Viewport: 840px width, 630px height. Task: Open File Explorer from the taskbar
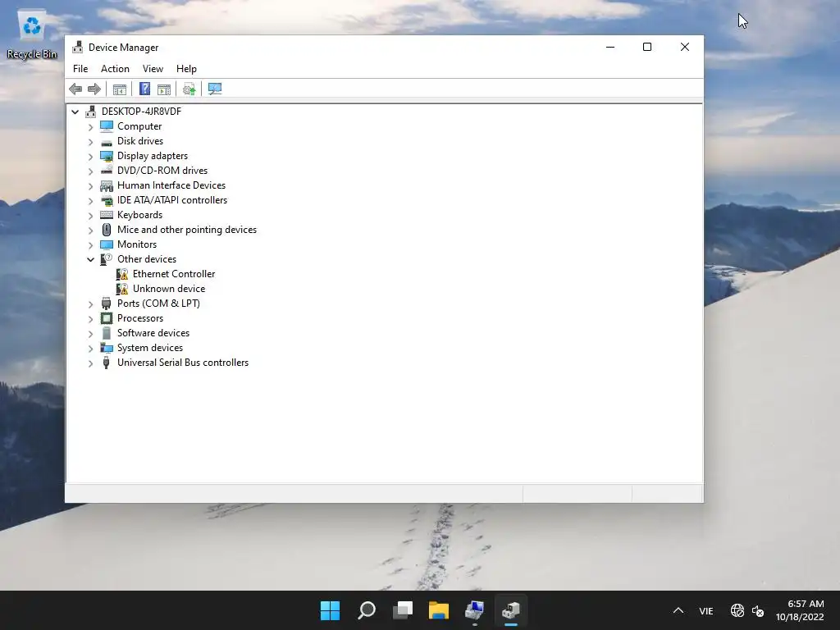pyautogui.click(x=439, y=610)
